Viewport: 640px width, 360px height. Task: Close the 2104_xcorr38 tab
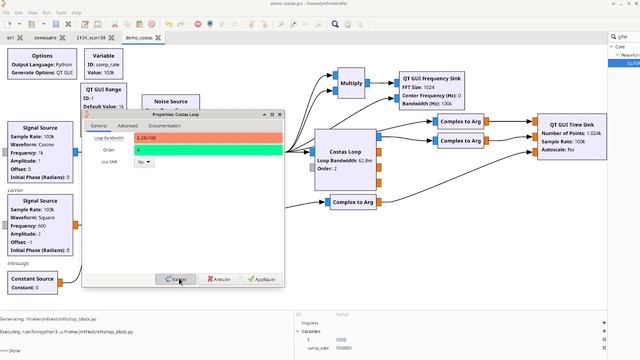111,38
